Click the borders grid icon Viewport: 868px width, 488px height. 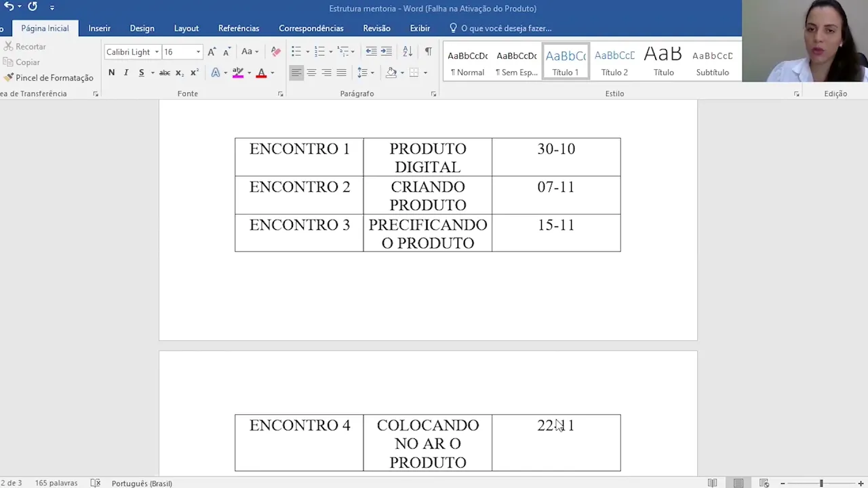(414, 73)
